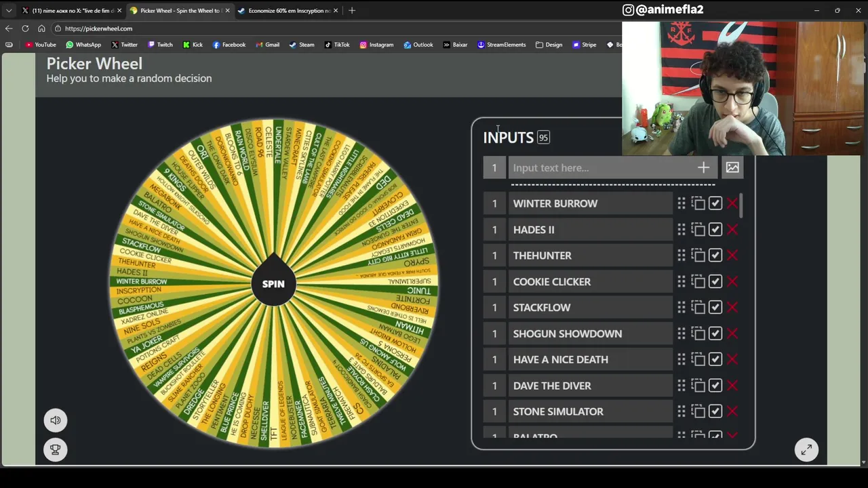Duplicate the WINTER BURROW input
Viewport: 868px width, 488px height.
coord(698,203)
